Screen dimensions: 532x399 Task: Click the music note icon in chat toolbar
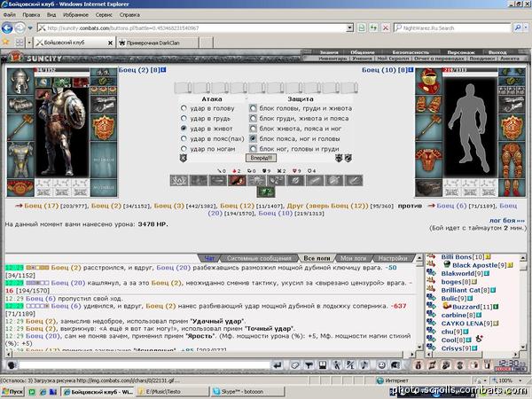click(364, 365)
